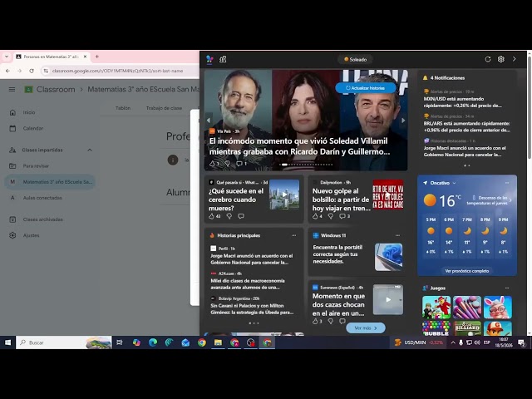Click the Soleado weather pill

click(355, 59)
